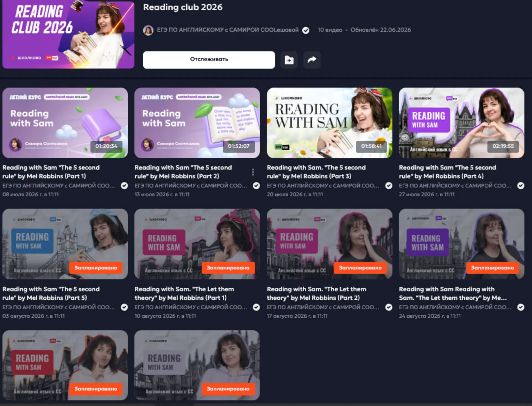Open title 'The Let them theory (Part 2)'

coord(316,293)
